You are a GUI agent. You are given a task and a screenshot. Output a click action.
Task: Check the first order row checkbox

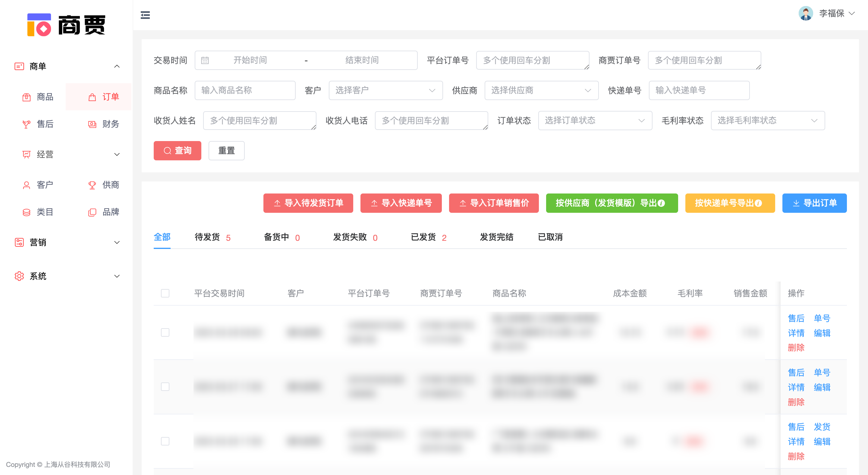click(165, 332)
